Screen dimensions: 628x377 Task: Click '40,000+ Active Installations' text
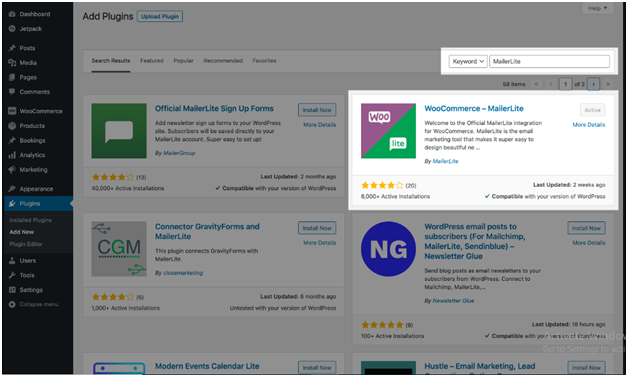pos(128,188)
